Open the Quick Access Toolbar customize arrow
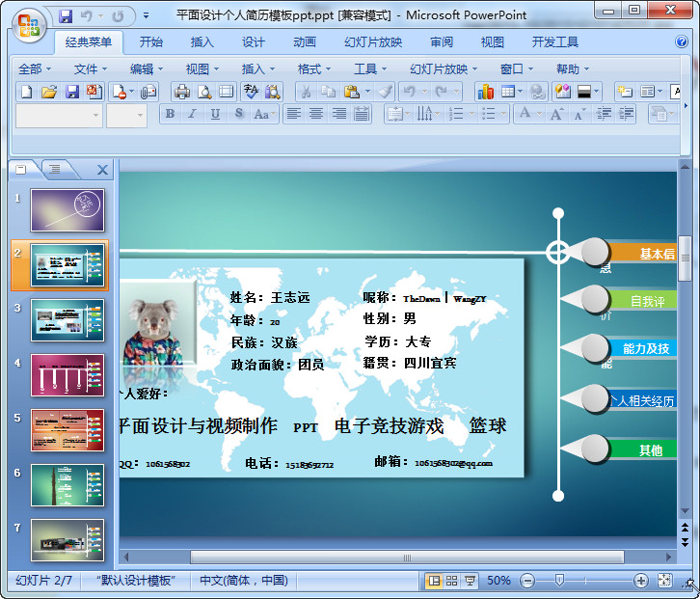The height and width of the screenshot is (599, 700). [146, 16]
